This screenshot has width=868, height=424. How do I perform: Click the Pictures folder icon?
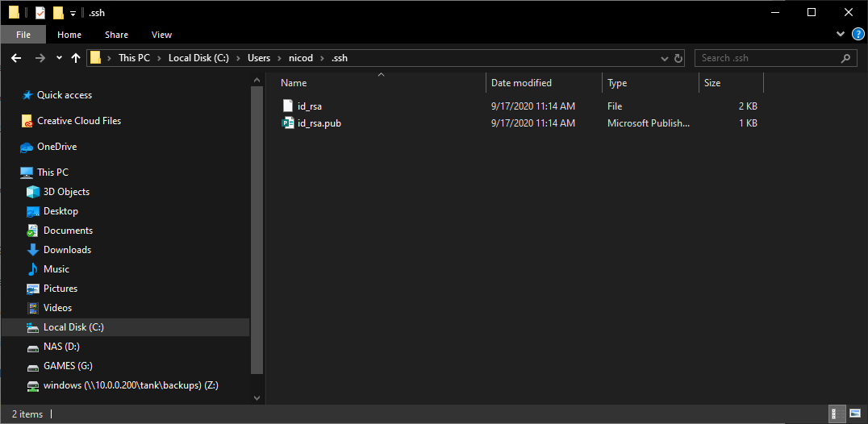33,289
